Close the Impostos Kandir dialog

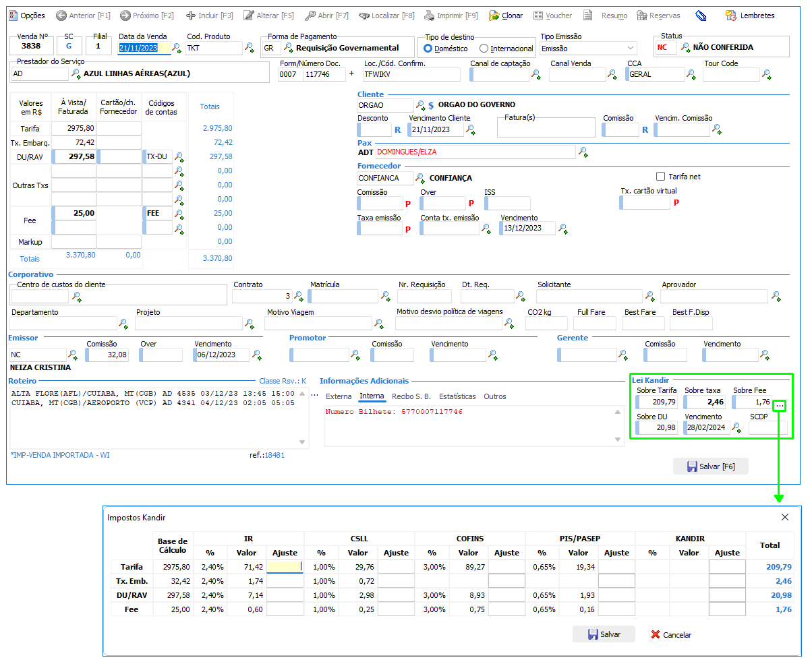point(785,517)
